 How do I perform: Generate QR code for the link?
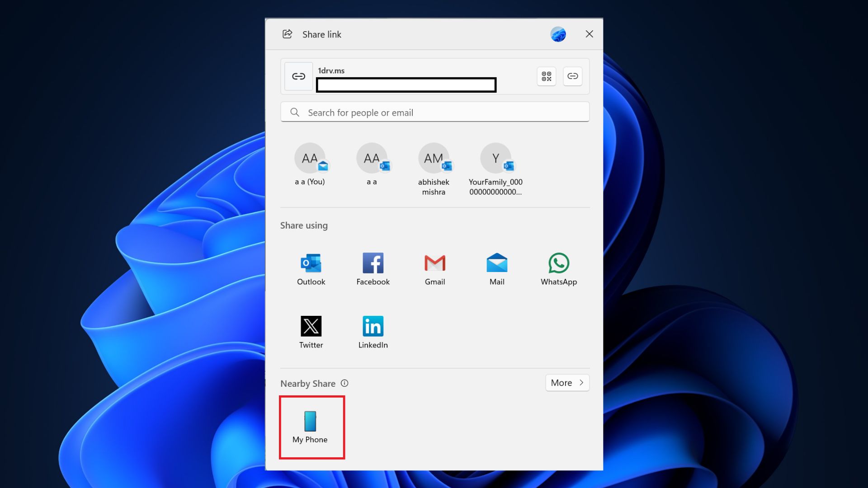click(x=547, y=76)
